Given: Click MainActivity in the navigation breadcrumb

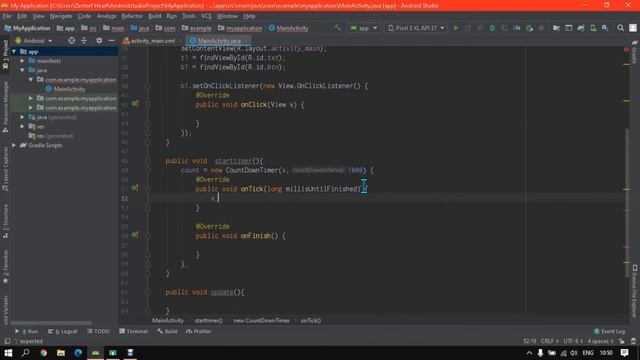Looking at the screenshot, I should tap(289, 28).
